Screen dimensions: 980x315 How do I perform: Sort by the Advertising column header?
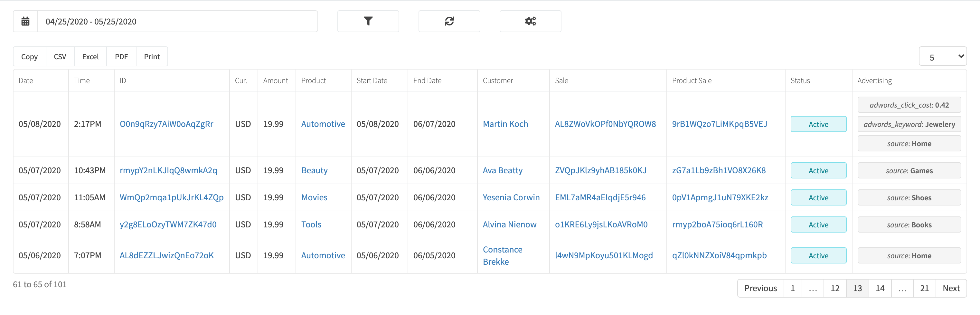click(x=909, y=81)
